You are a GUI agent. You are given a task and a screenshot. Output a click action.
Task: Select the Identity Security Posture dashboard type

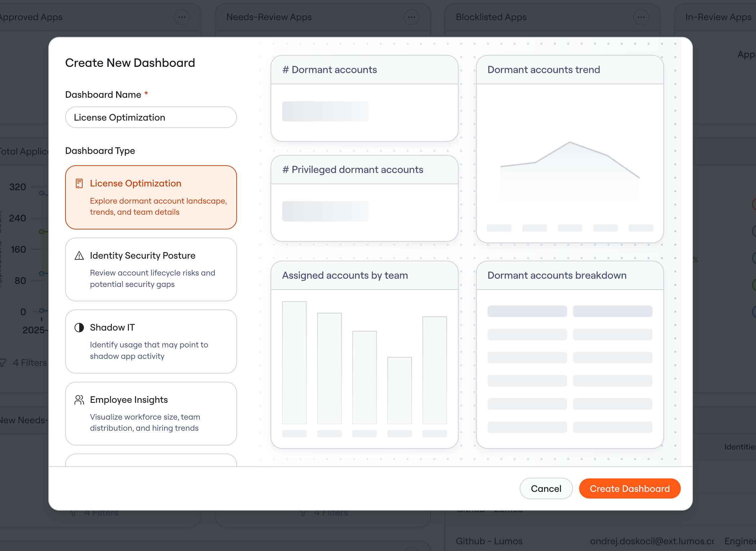pos(151,269)
